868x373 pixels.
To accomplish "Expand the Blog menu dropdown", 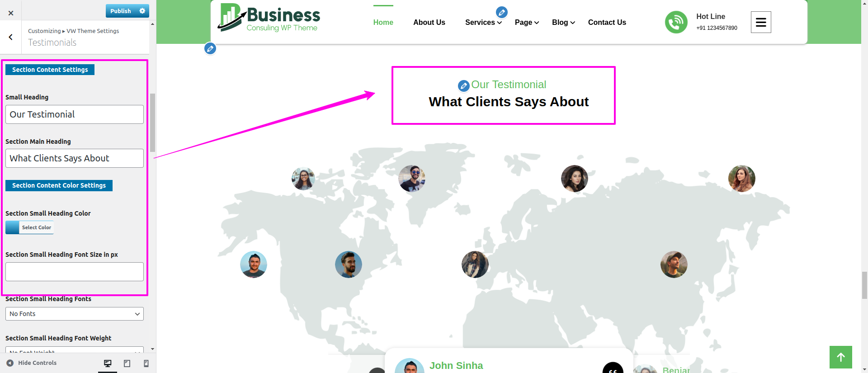I will tap(563, 23).
